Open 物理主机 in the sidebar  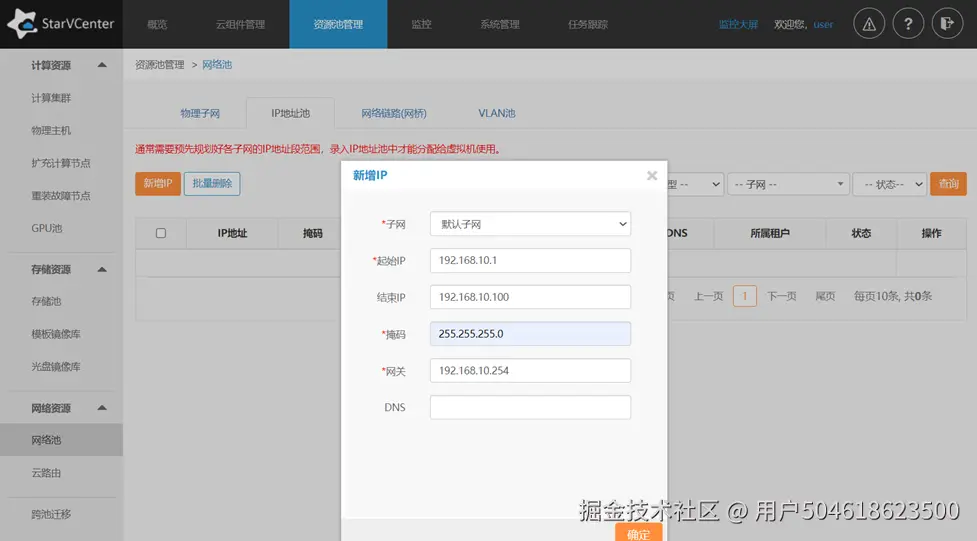pos(51,130)
